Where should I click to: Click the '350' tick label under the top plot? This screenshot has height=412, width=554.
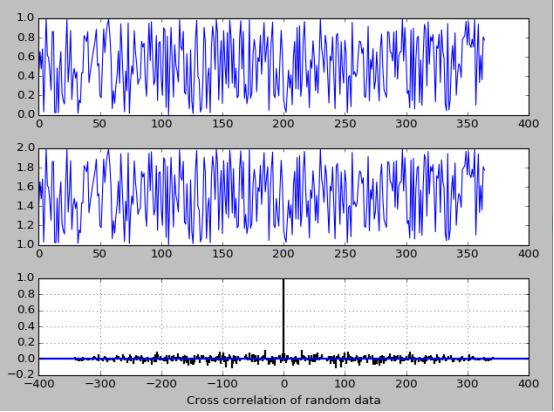[468, 124]
